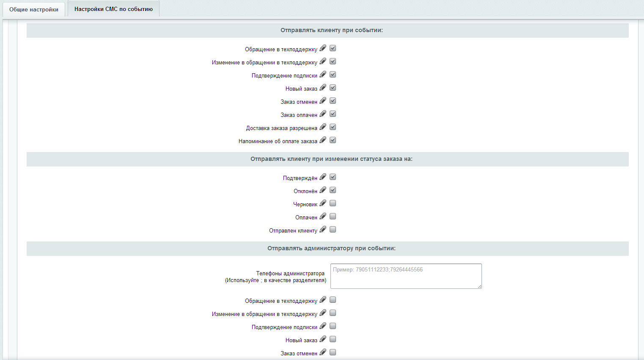Edit the client 'Подтверждение подписки' template
Viewport: 644px width, 360px height.
[x=323, y=75]
